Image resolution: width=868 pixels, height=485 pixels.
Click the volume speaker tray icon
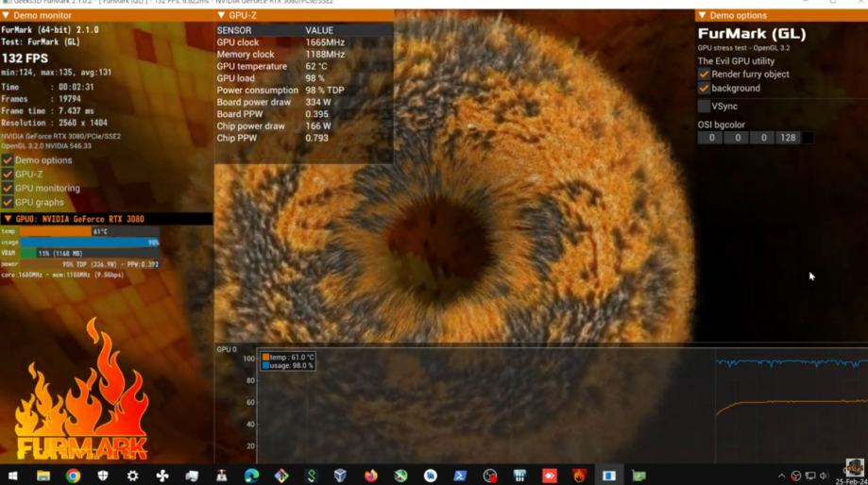(x=824, y=476)
